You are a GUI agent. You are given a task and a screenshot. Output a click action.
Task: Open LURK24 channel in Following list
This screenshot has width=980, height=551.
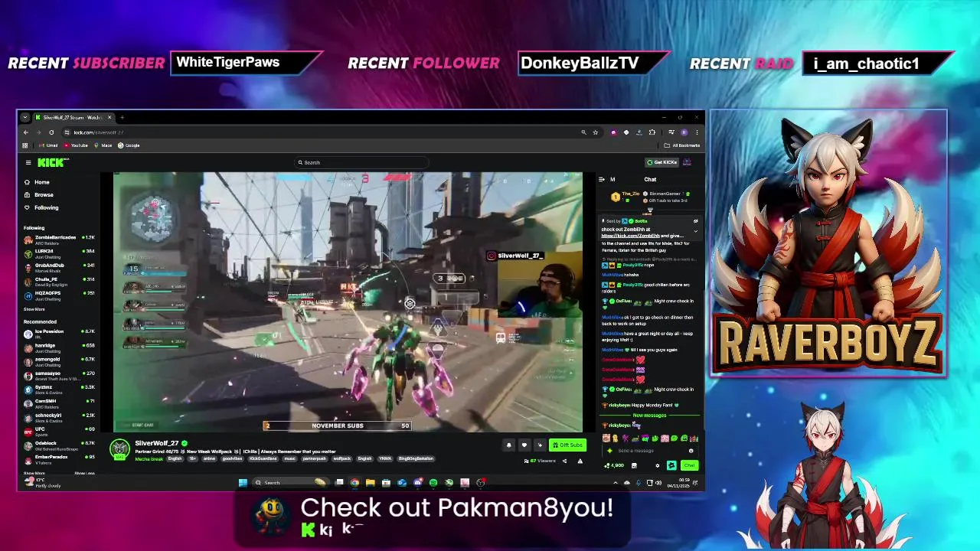[60, 253]
